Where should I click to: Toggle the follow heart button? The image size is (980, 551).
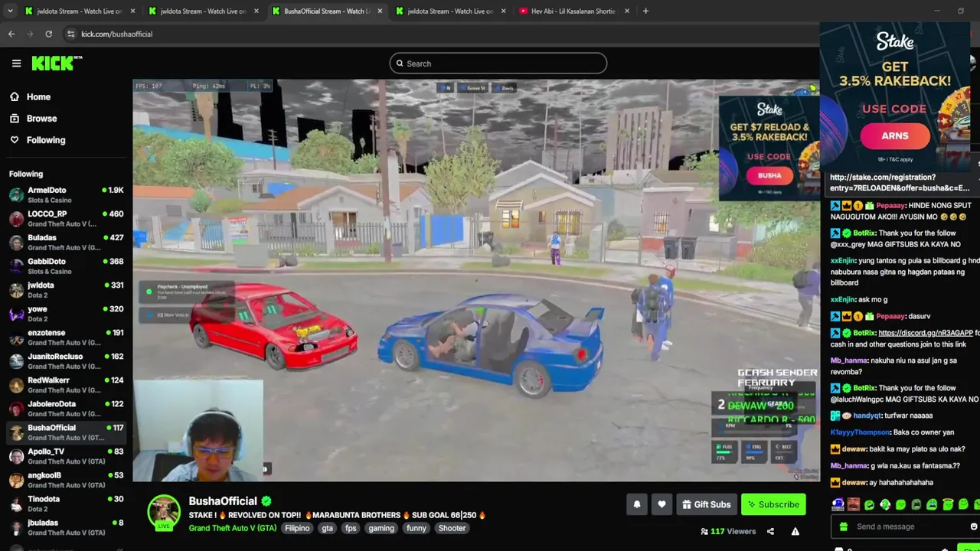[661, 504]
